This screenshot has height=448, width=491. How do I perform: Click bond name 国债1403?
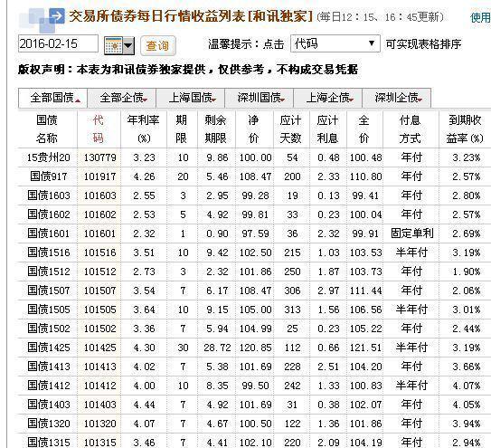[x=48, y=405]
